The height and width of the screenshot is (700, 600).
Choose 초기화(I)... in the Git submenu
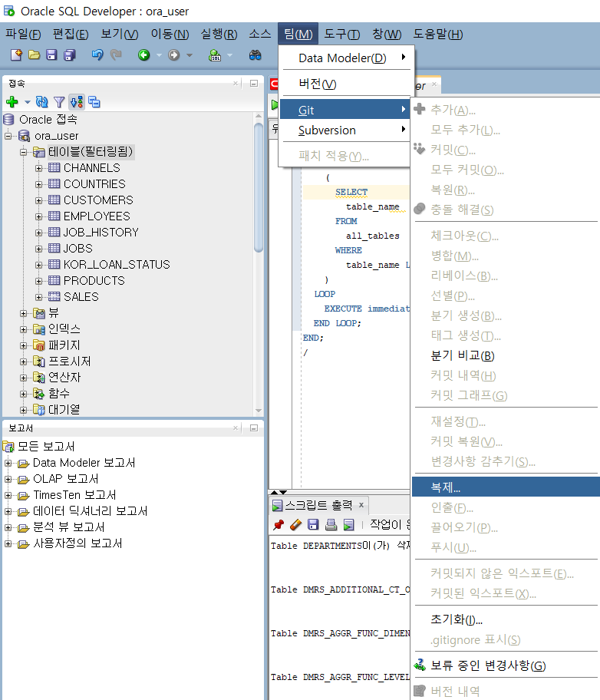[506, 619]
